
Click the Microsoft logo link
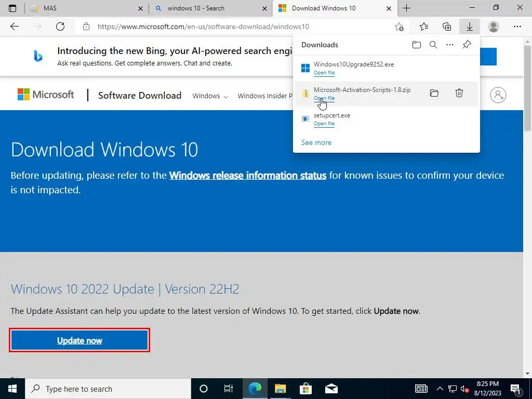(46, 95)
